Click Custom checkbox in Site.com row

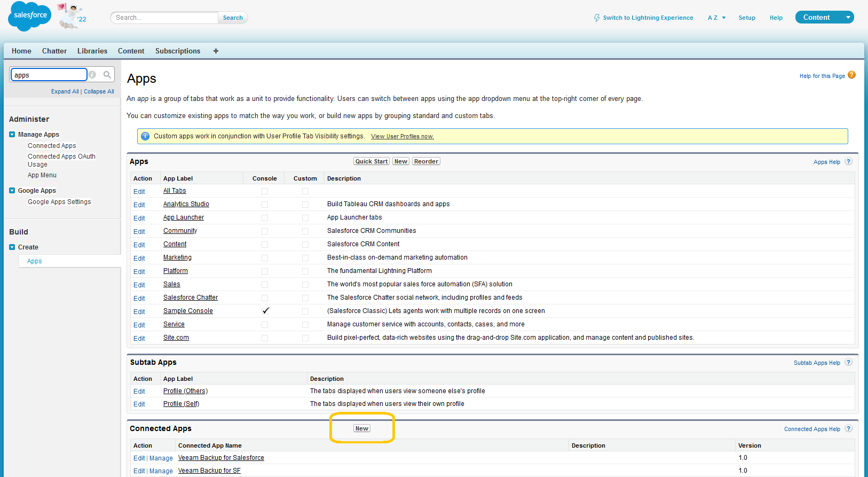pyautogui.click(x=305, y=338)
